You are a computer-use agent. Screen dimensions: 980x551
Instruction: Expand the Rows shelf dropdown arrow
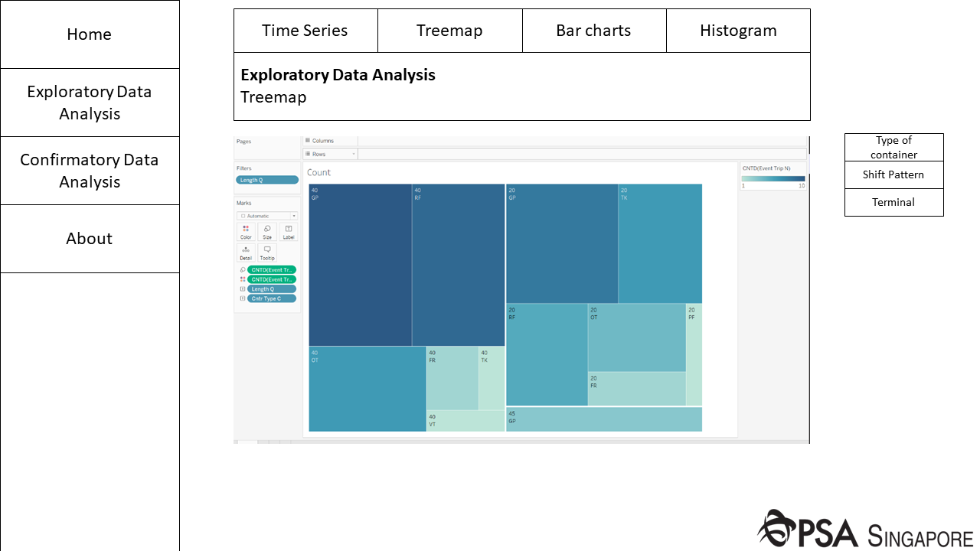(x=354, y=154)
